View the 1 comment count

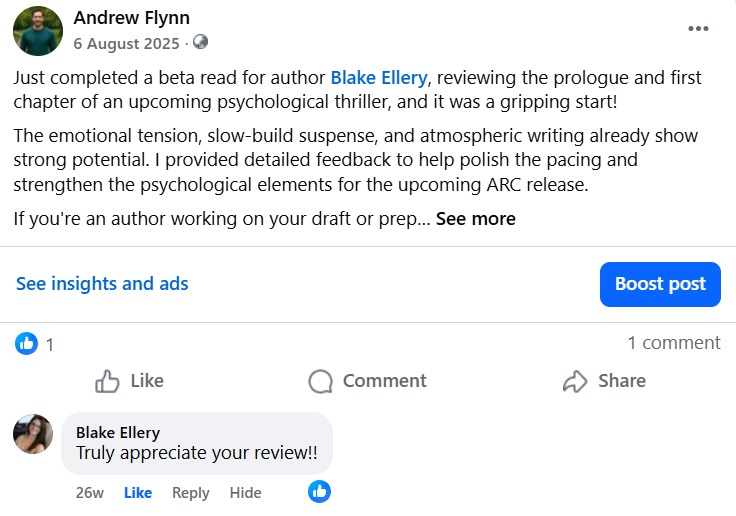(673, 343)
